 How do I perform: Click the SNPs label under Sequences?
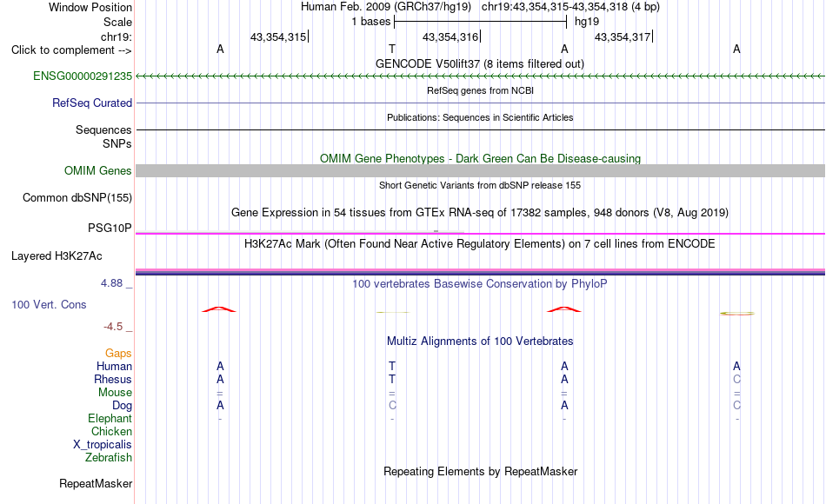117,143
